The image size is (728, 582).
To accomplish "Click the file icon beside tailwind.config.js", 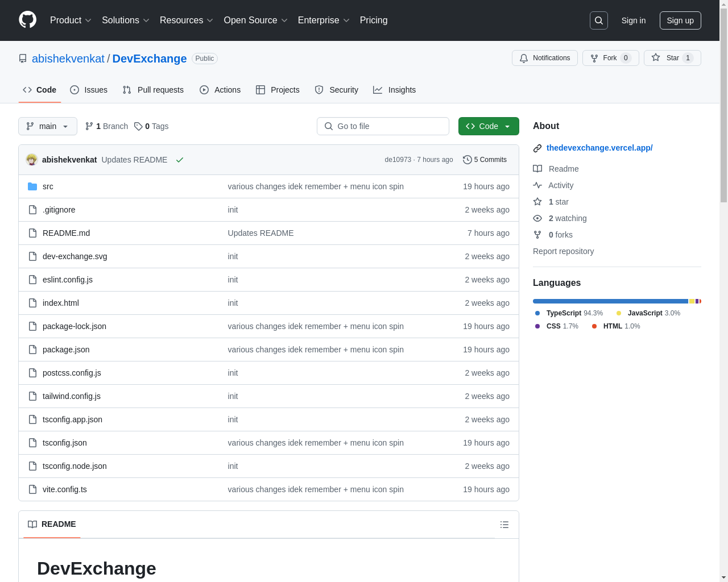I will 32,396.
